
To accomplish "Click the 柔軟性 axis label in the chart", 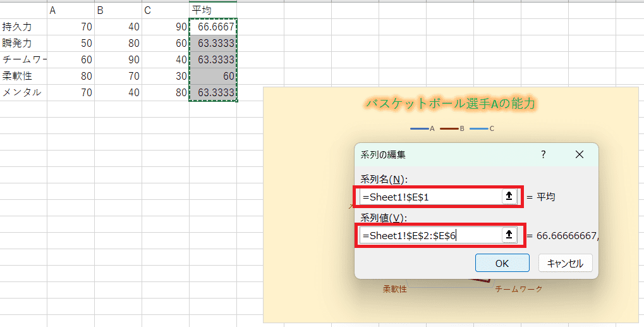I will click(395, 289).
